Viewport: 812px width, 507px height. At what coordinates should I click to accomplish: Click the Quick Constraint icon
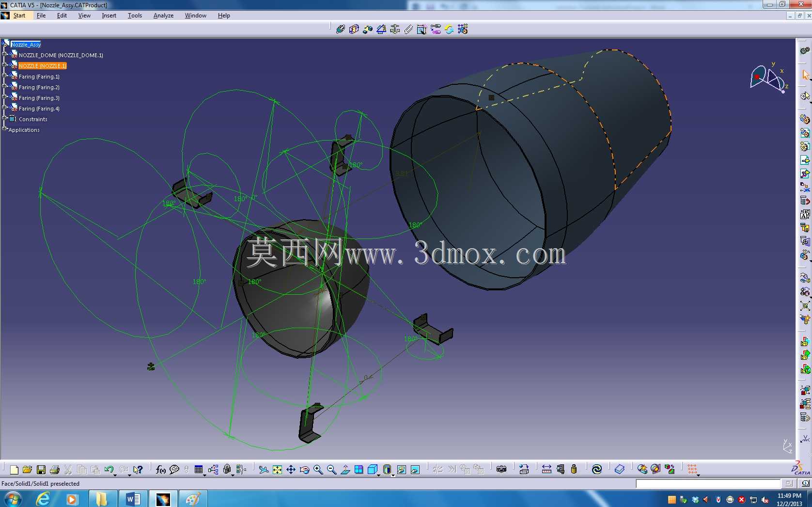pyautogui.click(x=422, y=29)
